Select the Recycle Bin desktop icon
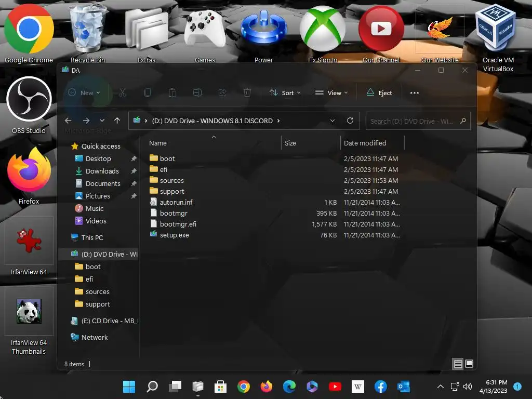The image size is (532, 399). [87, 34]
